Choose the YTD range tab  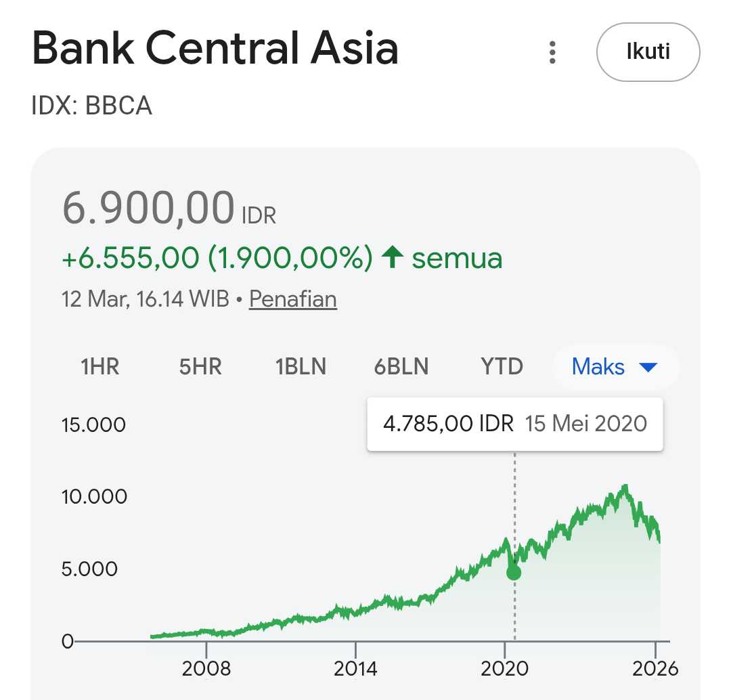[x=502, y=367]
